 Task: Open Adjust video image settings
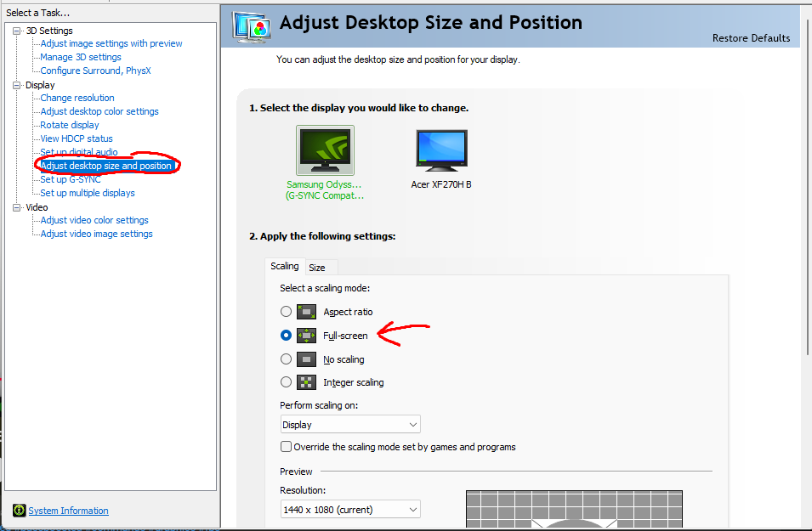[96, 234]
